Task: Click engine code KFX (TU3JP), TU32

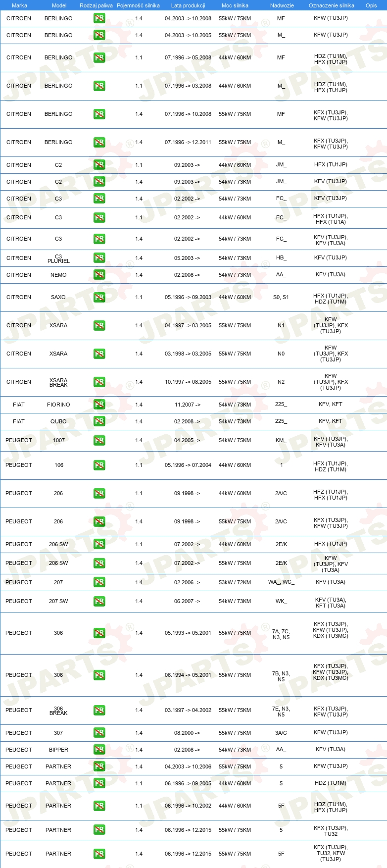Action: click(x=331, y=831)
